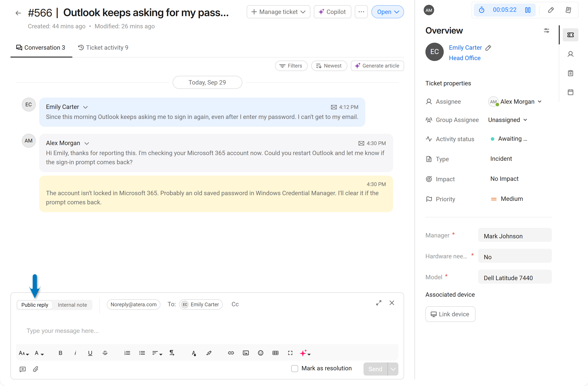The image size is (588, 386).
Task: Pause the ticket timer
Action: [528, 10]
